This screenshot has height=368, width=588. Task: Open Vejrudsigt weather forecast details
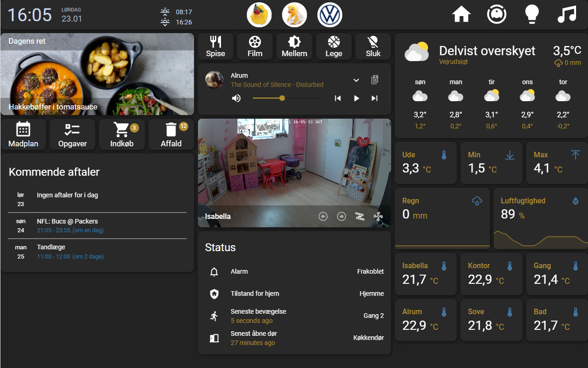click(x=453, y=62)
